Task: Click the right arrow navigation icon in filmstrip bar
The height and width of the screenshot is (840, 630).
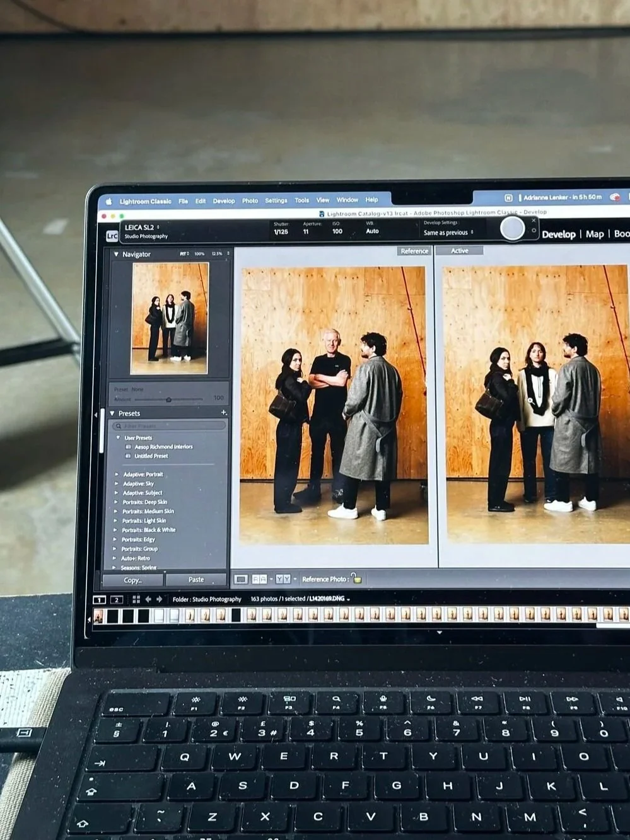Action: (160, 599)
